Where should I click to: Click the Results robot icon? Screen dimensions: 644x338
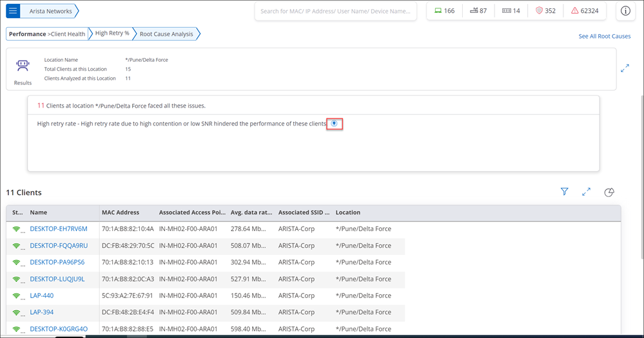[23, 66]
